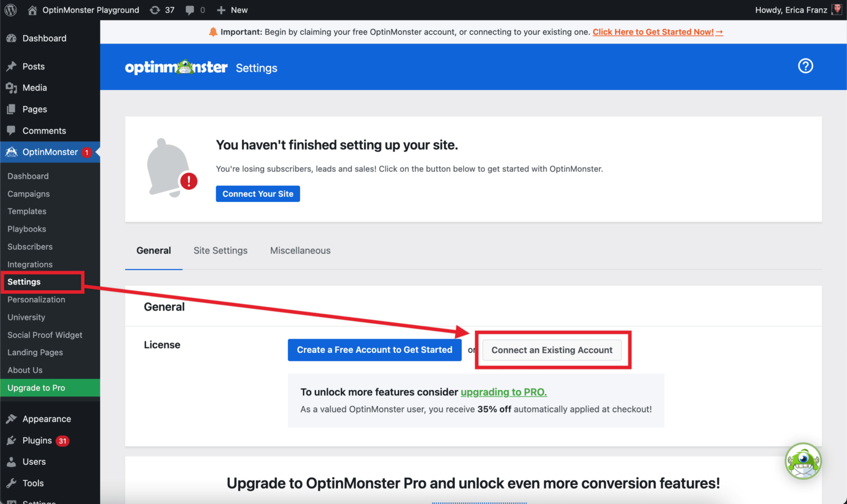847x504 pixels.
Task: Open the Appearance brush icon
Action: pyautogui.click(x=12, y=419)
